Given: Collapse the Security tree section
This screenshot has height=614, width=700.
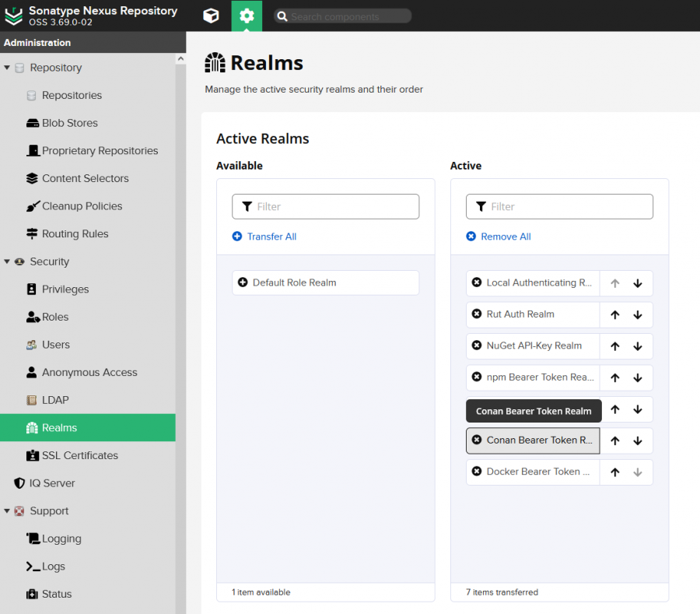Looking at the screenshot, I should click(7, 261).
